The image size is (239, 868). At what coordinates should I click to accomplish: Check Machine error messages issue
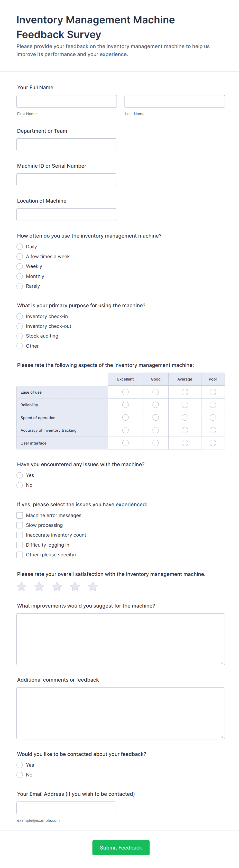coord(20,515)
